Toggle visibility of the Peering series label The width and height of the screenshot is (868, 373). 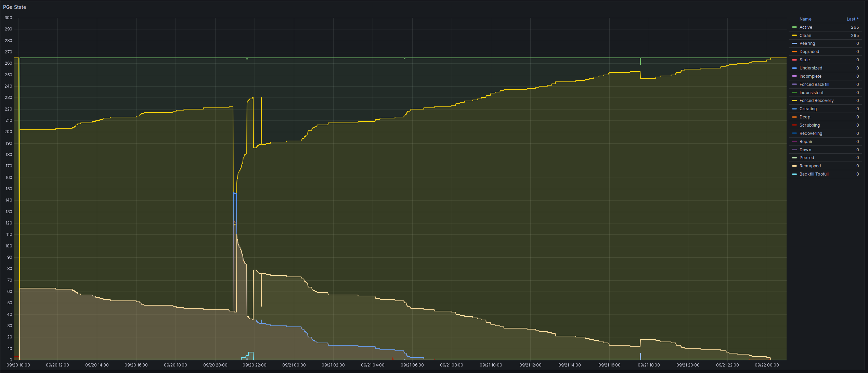(x=807, y=43)
